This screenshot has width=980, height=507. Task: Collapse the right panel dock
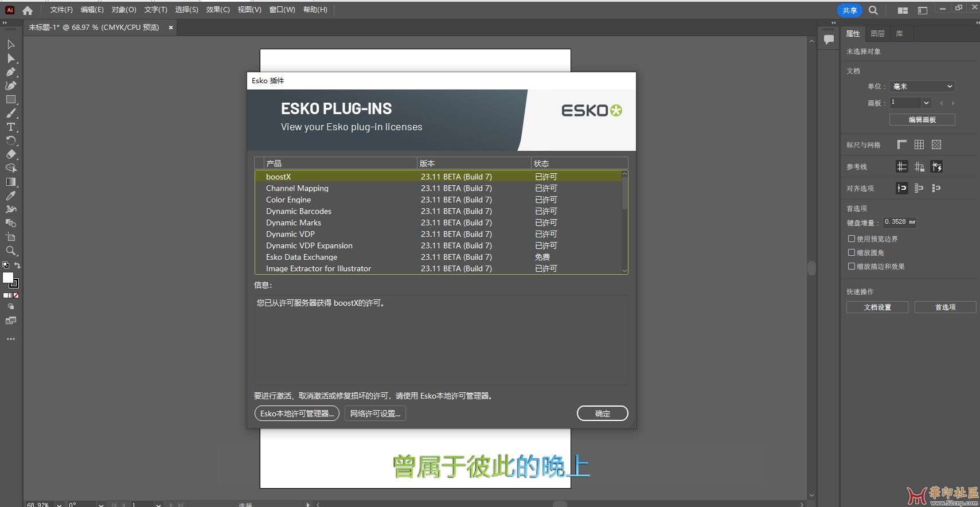[x=977, y=22]
